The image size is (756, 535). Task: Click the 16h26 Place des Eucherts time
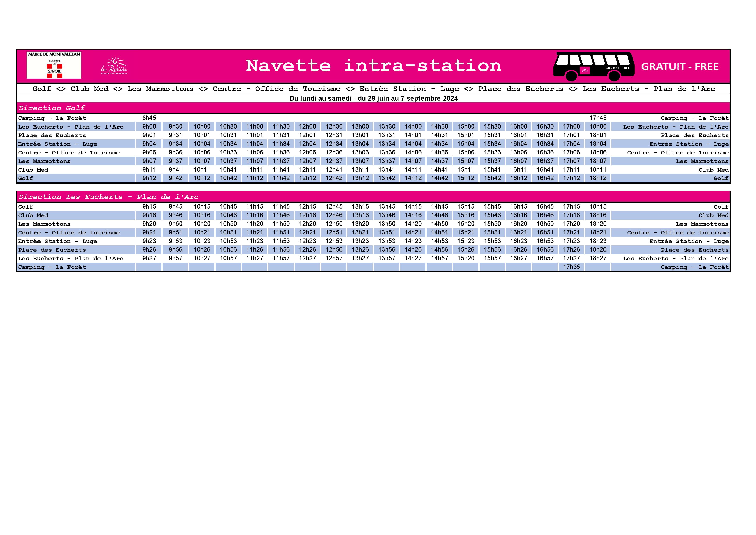point(519,250)
